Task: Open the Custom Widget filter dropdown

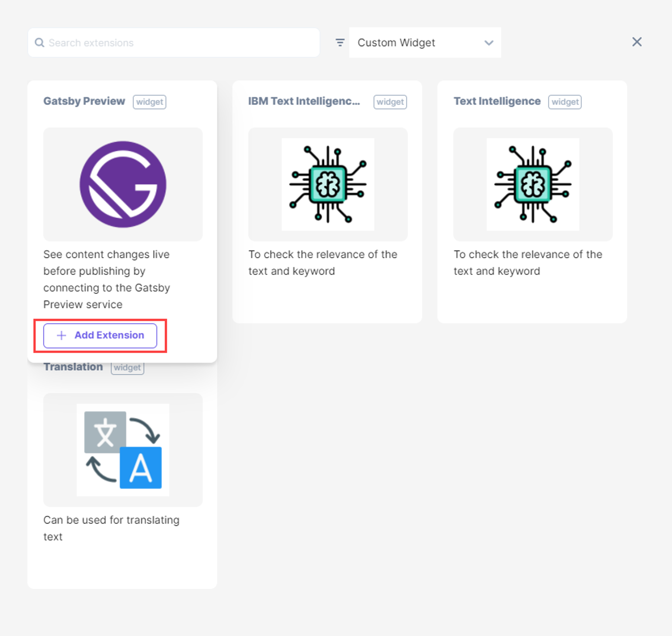Action: (x=425, y=42)
